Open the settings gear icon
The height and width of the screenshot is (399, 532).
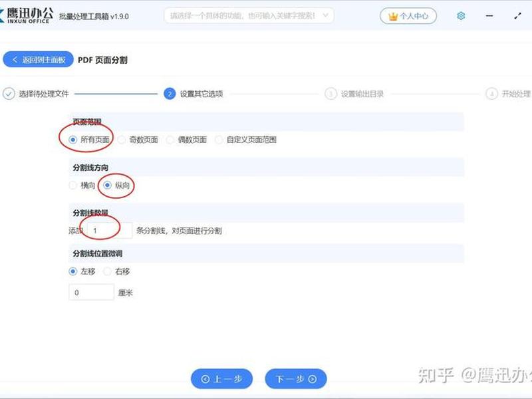coord(461,15)
